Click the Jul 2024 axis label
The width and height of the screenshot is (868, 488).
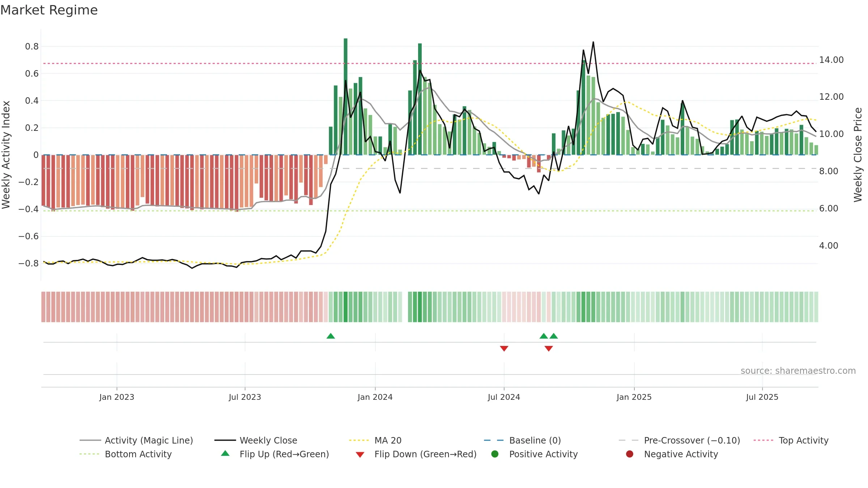[x=504, y=397]
